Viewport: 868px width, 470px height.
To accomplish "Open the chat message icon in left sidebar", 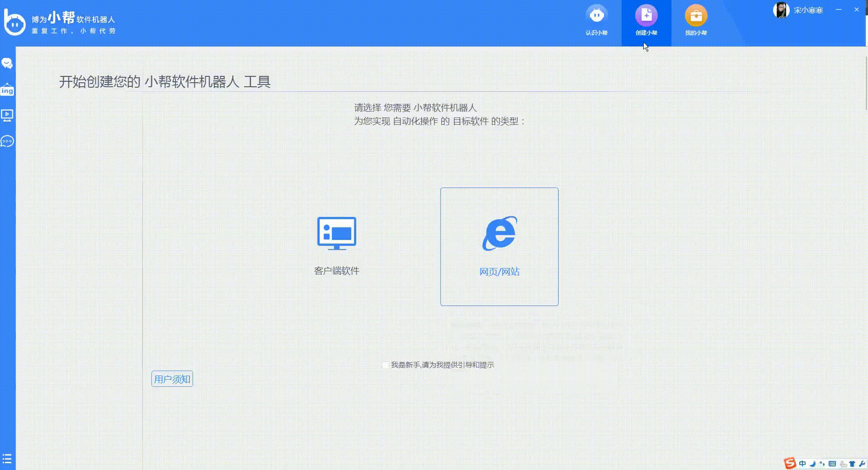I will [x=7, y=63].
